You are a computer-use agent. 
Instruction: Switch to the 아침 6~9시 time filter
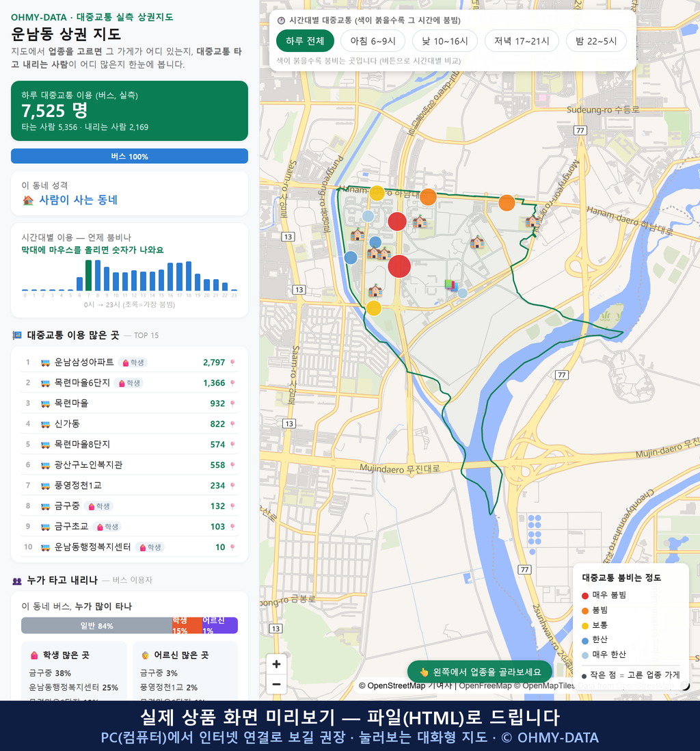coord(373,41)
